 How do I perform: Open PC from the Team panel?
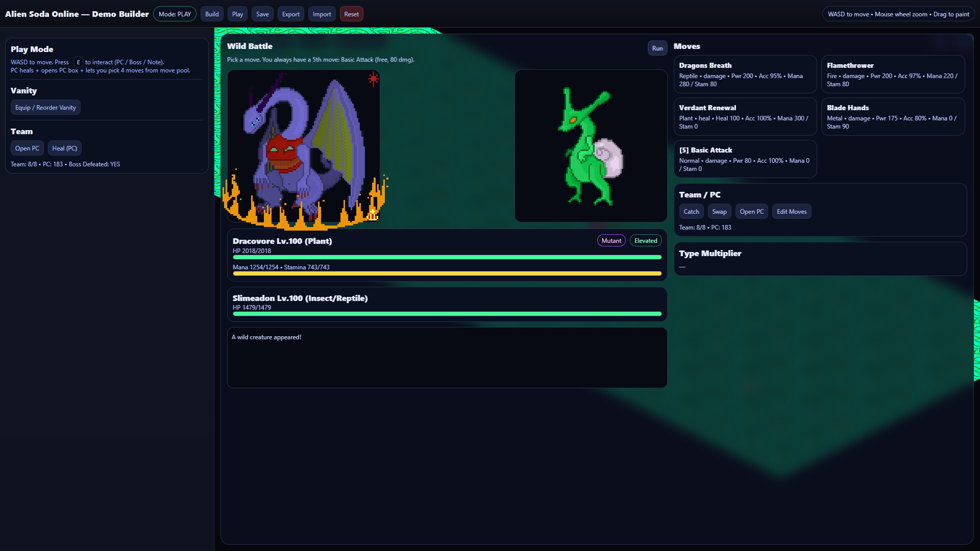27,148
